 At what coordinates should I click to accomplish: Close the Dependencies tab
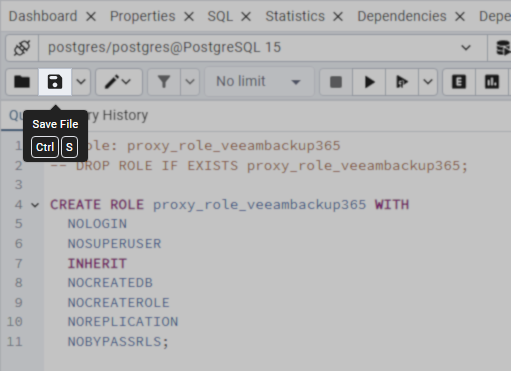click(460, 16)
